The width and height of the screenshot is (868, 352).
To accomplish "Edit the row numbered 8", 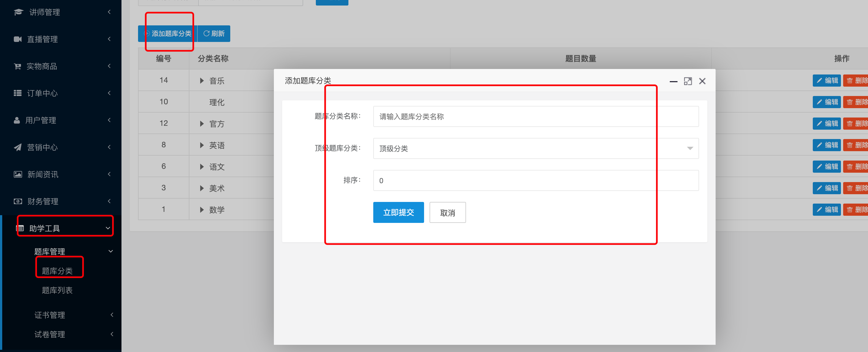I will (x=827, y=145).
